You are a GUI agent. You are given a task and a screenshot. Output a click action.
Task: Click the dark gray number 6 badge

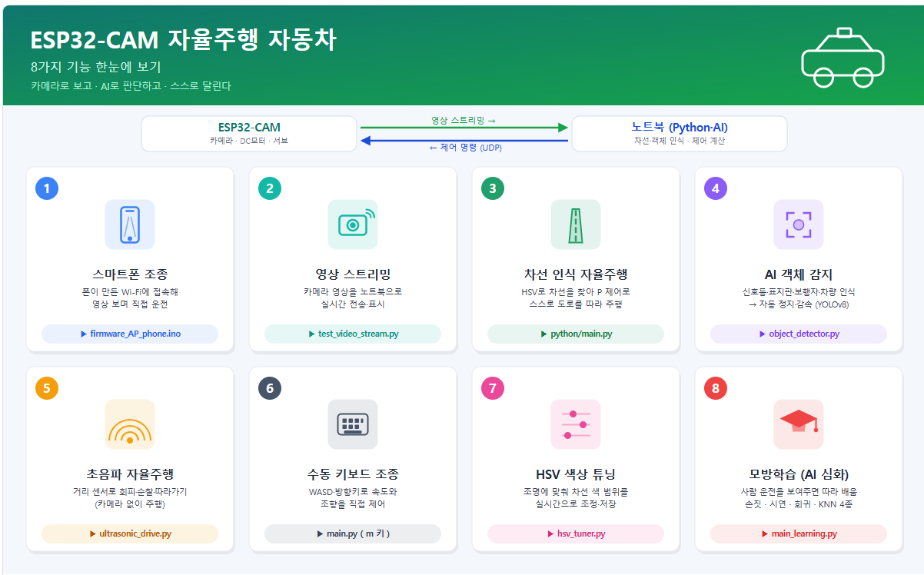click(270, 388)
